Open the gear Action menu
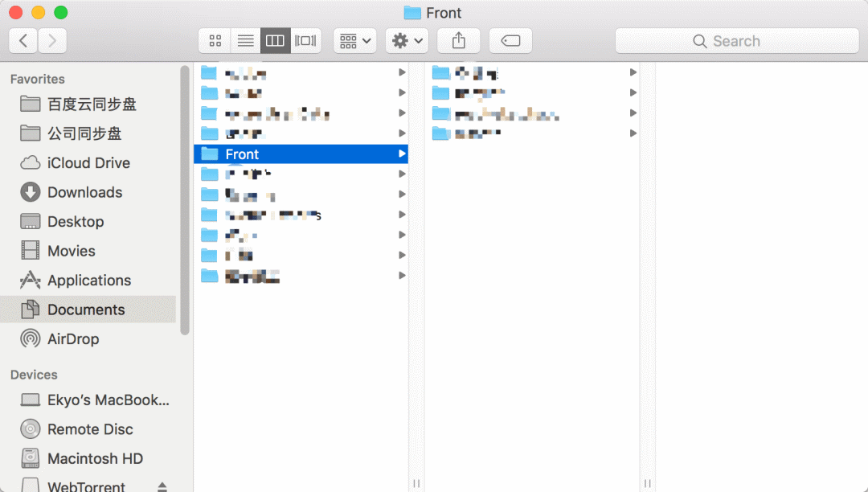 pyautogui.click(x=407, y=41)
